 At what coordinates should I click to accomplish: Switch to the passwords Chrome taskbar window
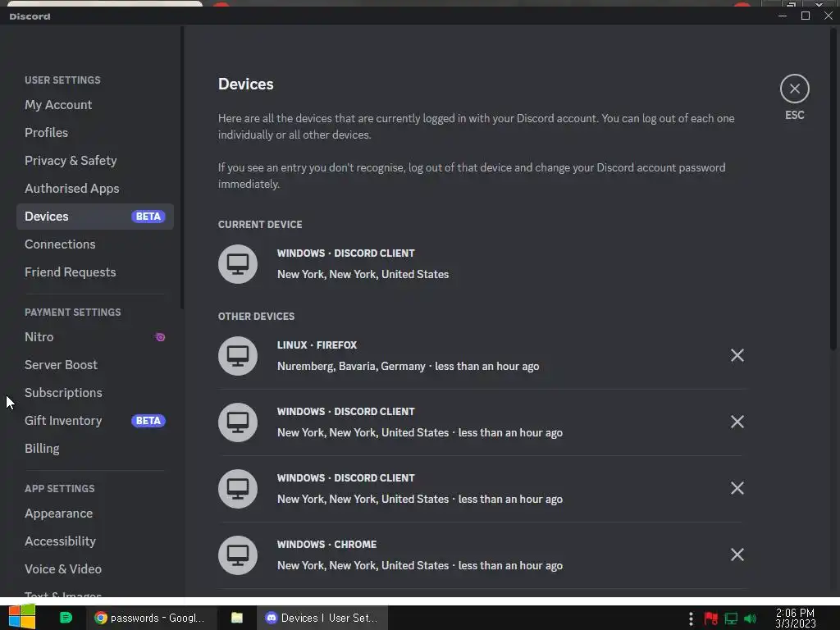(151, 618)
